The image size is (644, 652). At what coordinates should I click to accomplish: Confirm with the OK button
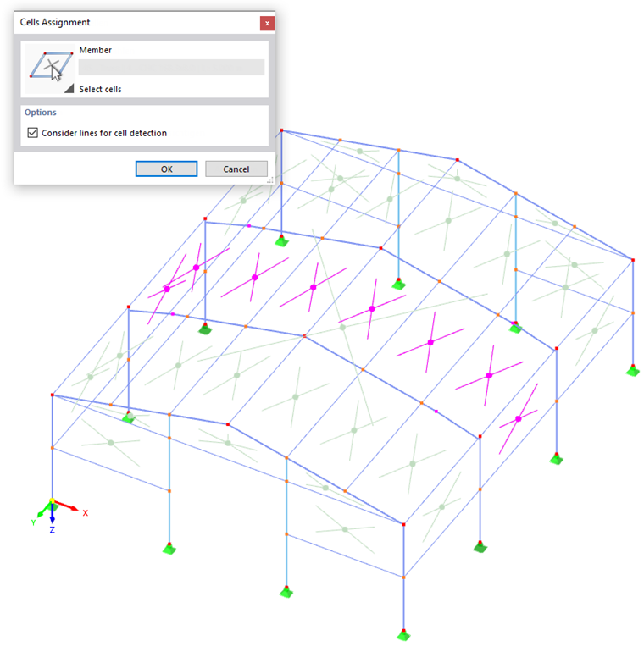[x=166, y=169]
